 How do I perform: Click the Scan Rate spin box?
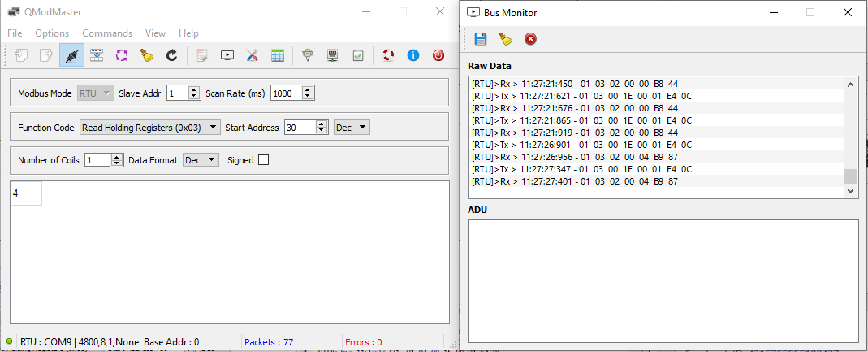coord(292,93)
